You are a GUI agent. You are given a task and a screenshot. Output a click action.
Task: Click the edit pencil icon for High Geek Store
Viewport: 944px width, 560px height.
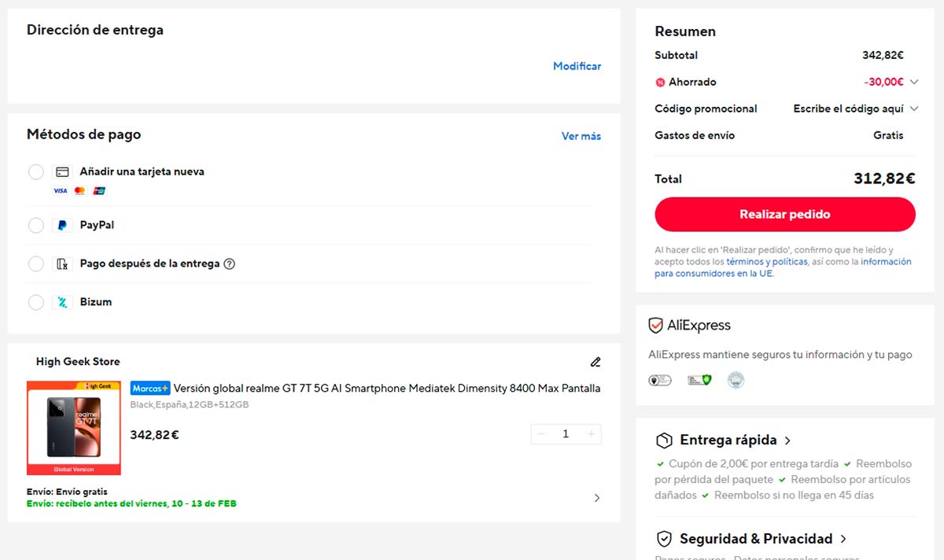[x=596, y=361]
